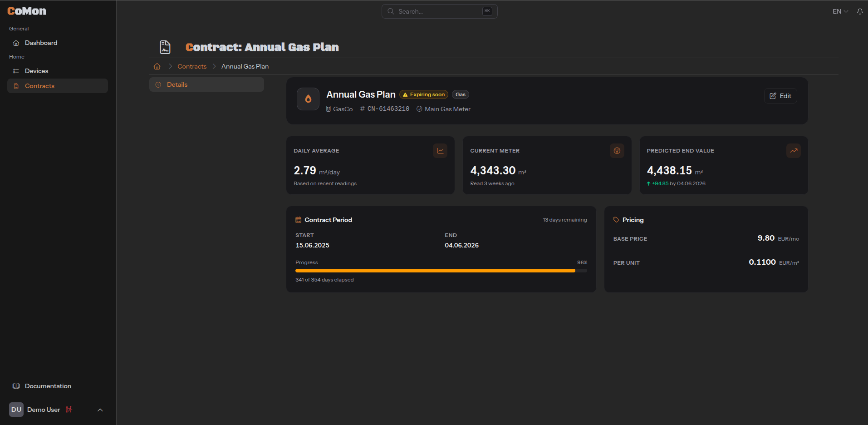Go to home via the breadcrumb icon
Viewport: 868px width, 425px height.
(157, 66)
